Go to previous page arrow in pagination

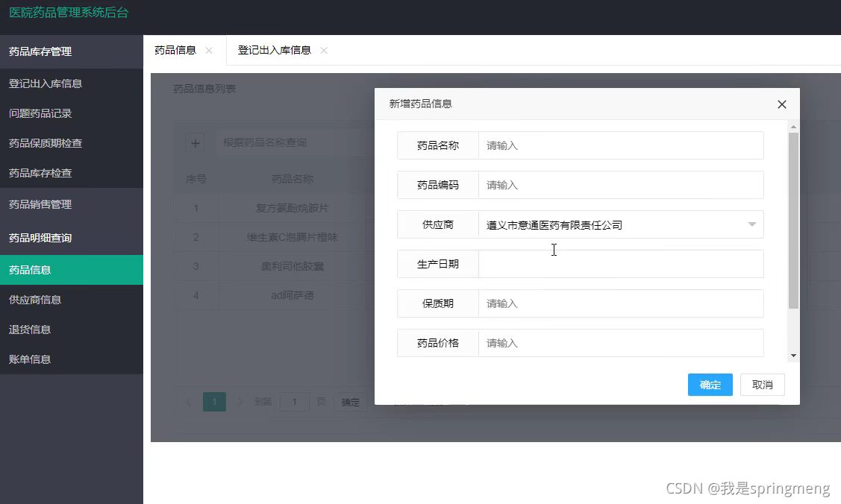pos(189,402)
